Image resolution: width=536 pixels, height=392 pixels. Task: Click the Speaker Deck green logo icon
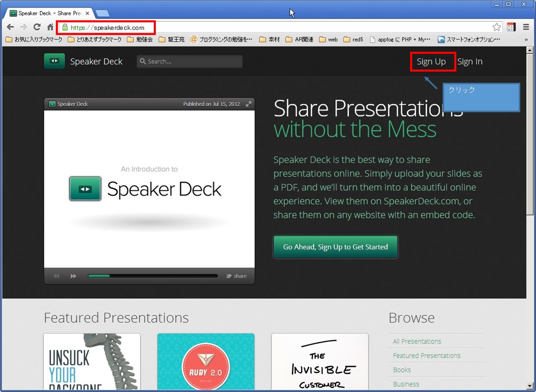coord(54,61)
